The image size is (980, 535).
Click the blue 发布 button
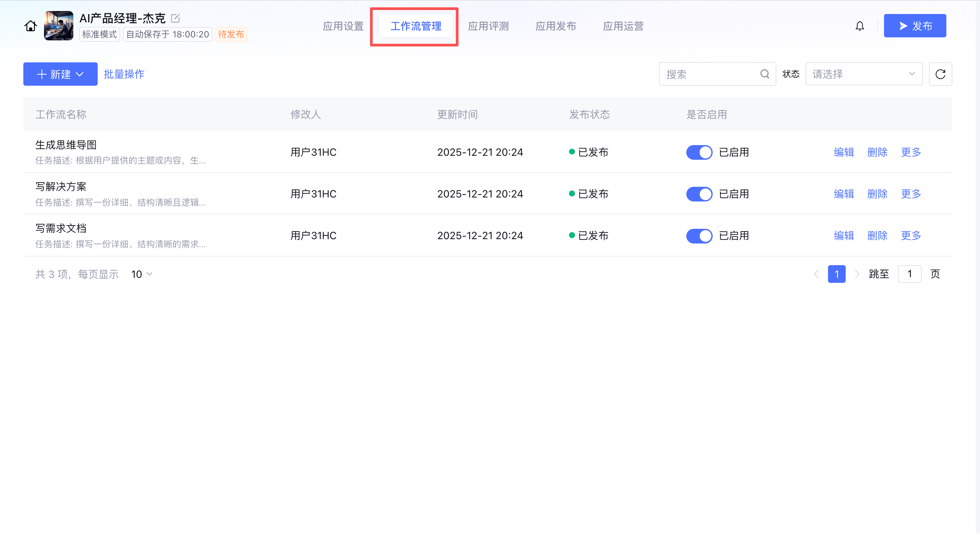point(915,26)
